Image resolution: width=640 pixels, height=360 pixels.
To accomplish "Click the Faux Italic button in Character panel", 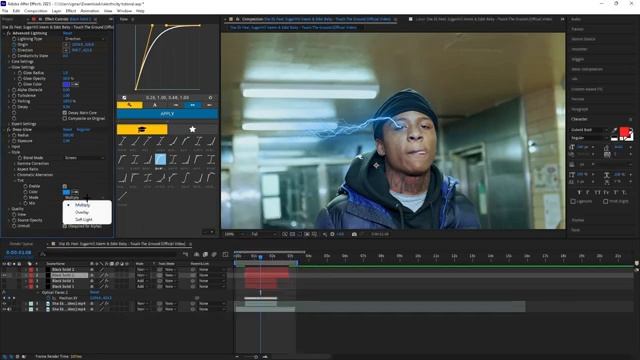I will click(x=588, y=192).
